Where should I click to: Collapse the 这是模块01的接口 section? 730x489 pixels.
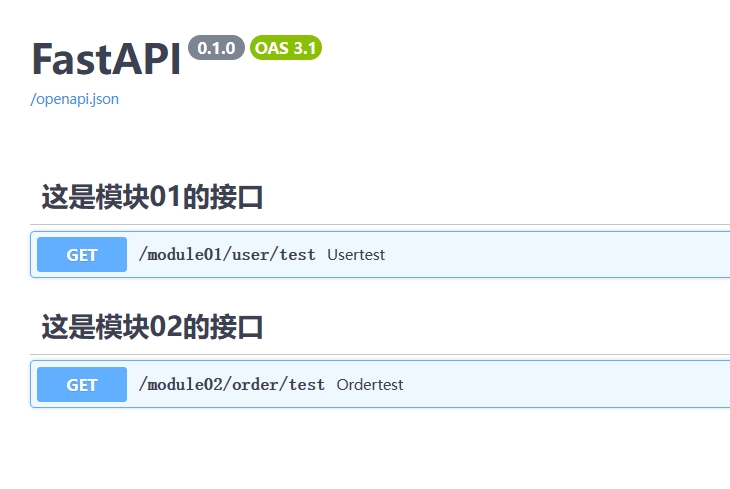point(152,197)
